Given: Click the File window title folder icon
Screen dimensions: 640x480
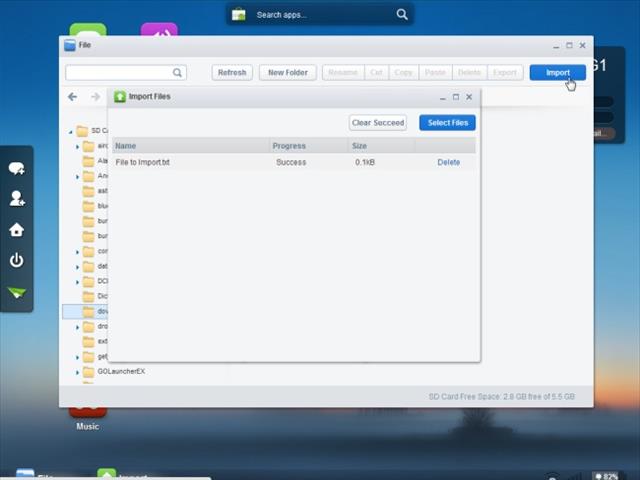Looking at the screenshot, I should click(x=70, y=45).
